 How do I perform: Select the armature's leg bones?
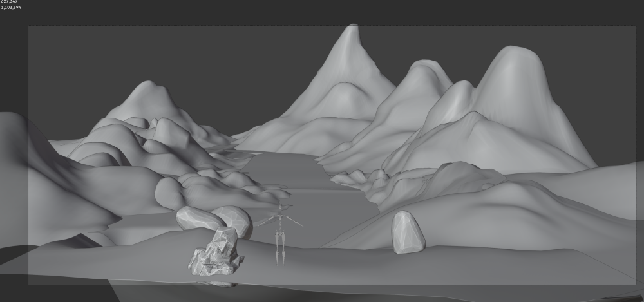pyautogui.click(x=279, y=248)
